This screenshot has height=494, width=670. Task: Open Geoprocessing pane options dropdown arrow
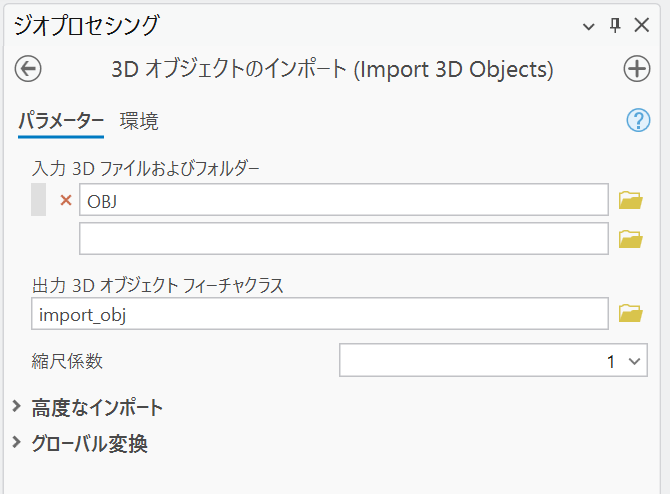(590, 26)
